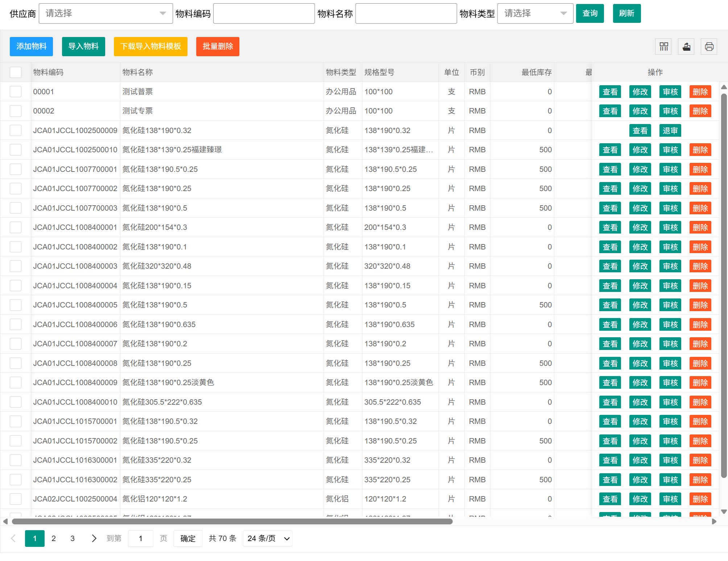Select checkbox for JCA01JCCL1002500009
This screenshot has height=561, width=728.
point(16,130)
